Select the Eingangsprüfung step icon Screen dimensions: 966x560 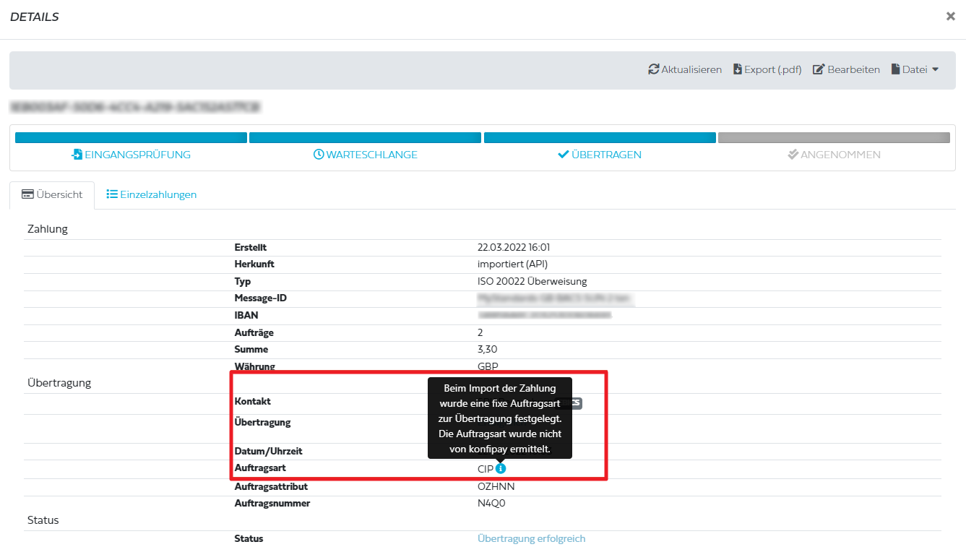coord(77,155)
